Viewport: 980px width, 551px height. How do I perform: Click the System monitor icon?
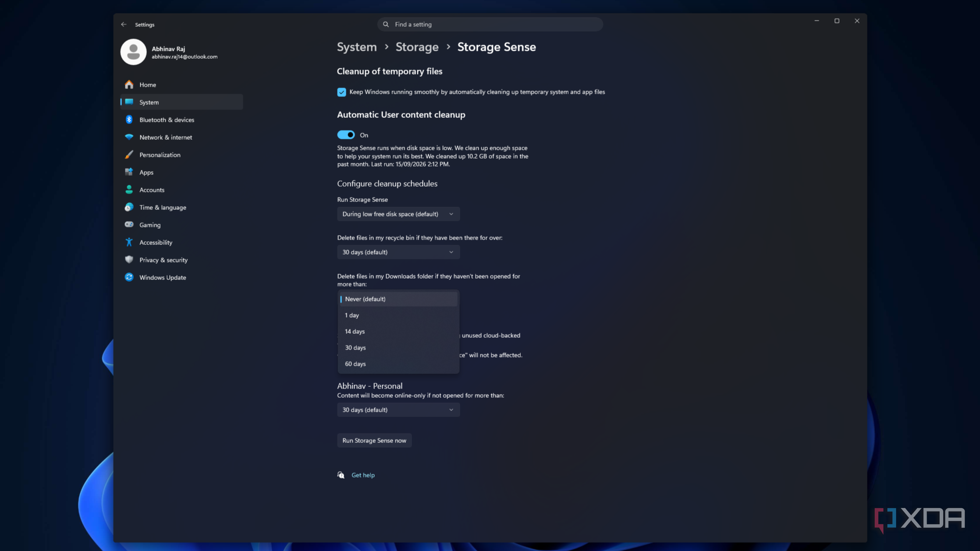(x=129, y=102)
